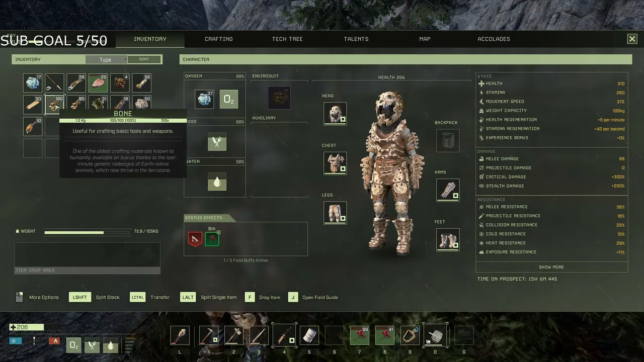644x362 pixels.
Task: Open the Tech Tree tab
Action: [287, 39]
